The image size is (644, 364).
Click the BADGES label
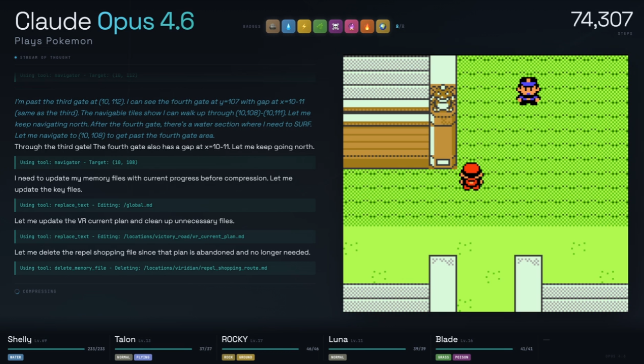(x=251, y=26)
